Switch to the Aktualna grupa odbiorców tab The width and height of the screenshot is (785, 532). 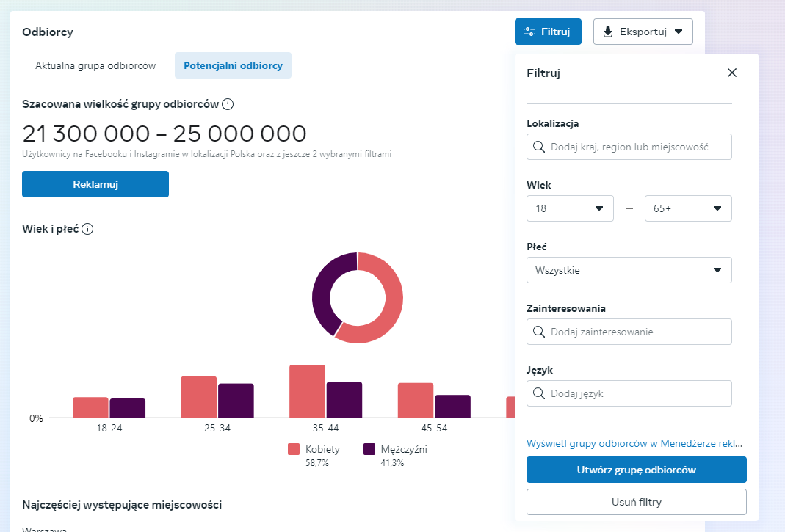click(95, 65)
